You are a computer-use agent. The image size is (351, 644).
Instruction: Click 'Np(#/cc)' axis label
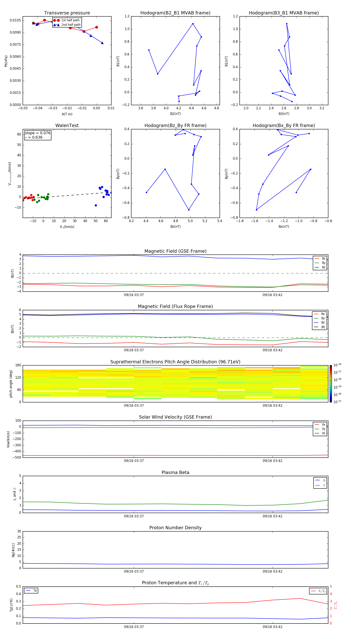13,550
